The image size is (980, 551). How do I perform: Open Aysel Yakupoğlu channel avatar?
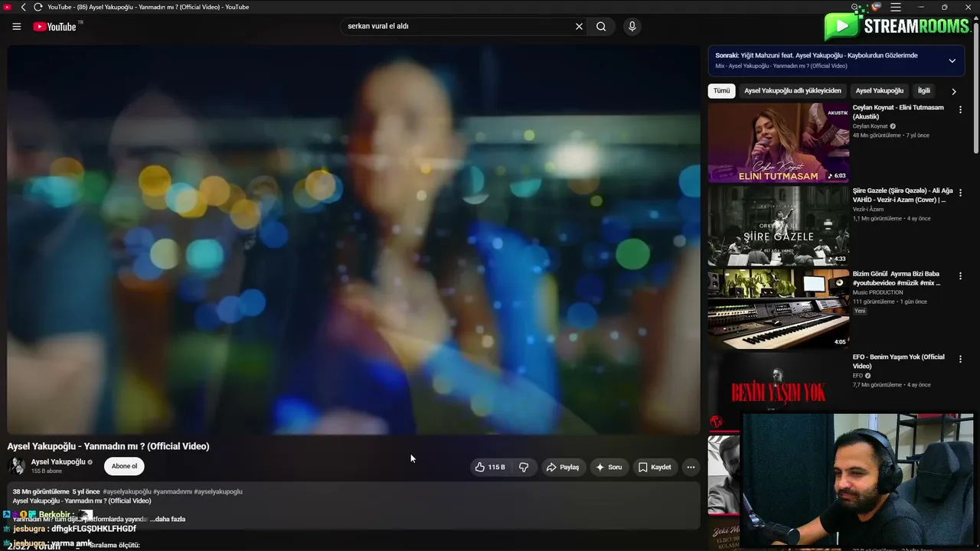pyautogui.click(x=17, y=465)
